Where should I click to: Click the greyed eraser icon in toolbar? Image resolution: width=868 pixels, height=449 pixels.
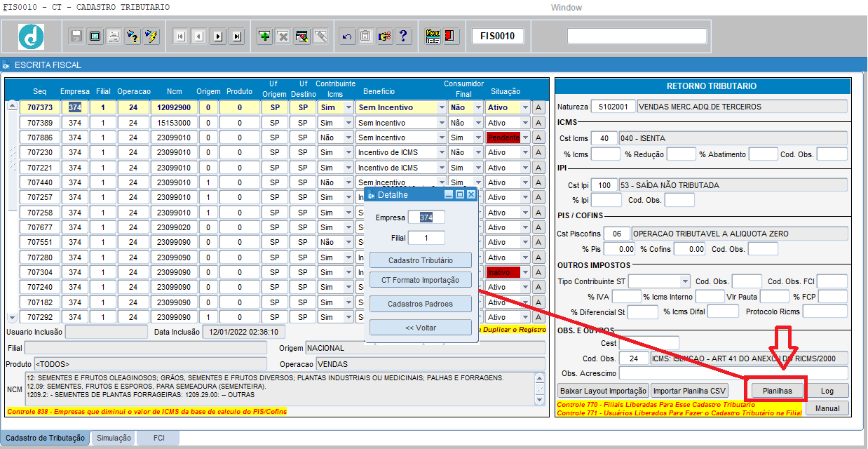pyautogui.click(x=320, y=36)
